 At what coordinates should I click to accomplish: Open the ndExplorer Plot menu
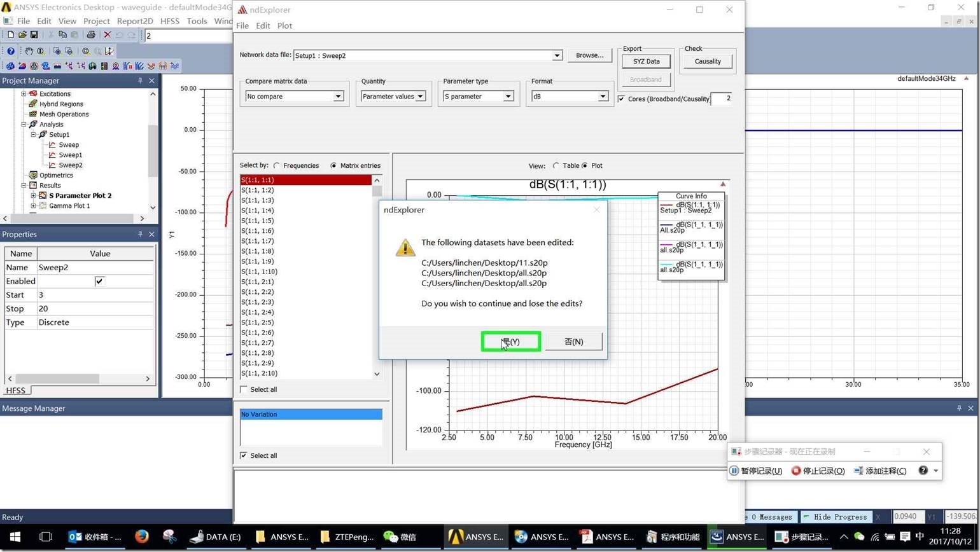[284, 25]
